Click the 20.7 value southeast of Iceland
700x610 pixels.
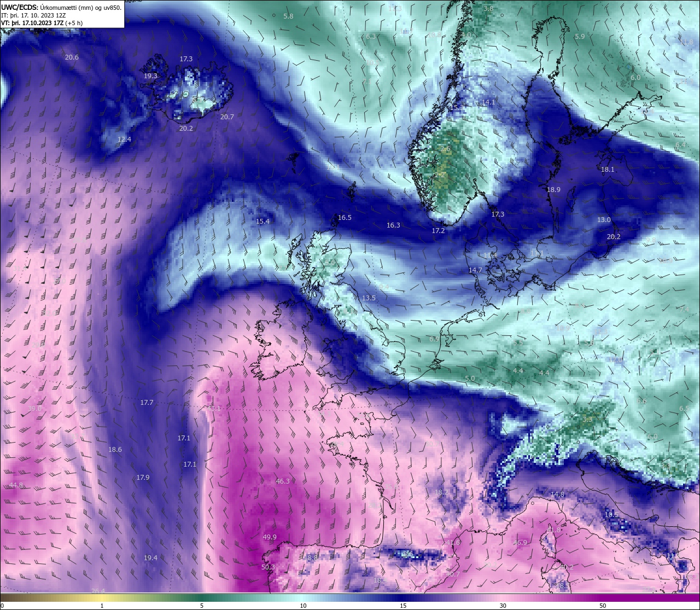tap(227, 117)
